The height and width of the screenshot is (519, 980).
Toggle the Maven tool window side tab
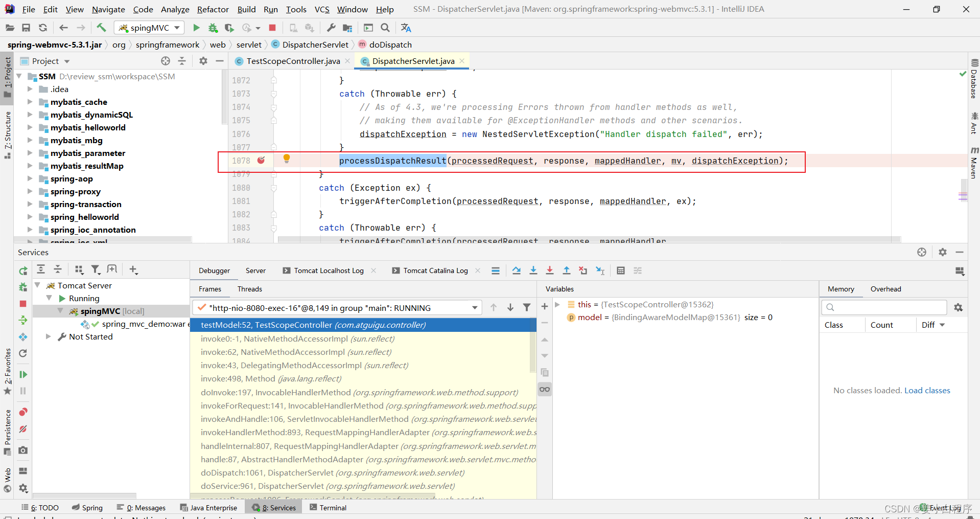click(x=974, y=163)
